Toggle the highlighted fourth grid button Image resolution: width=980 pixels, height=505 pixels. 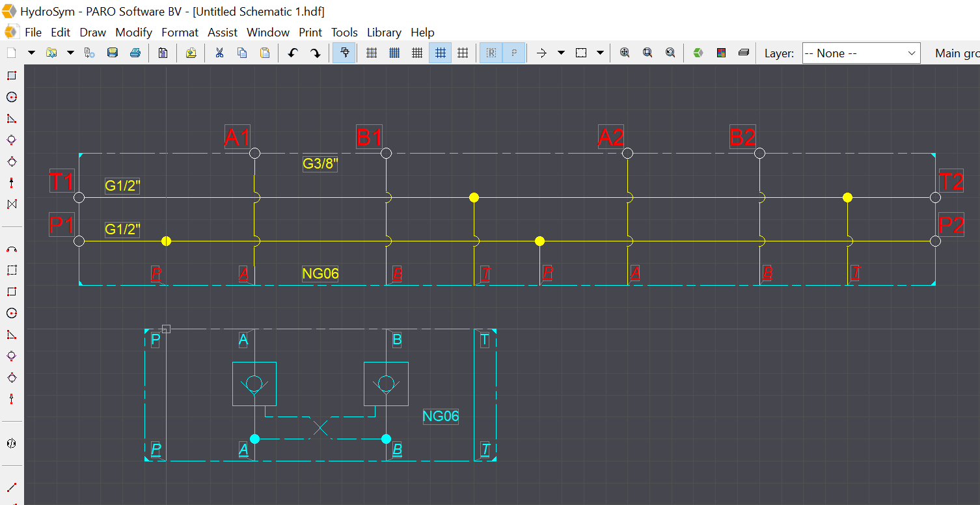point(441,53)
